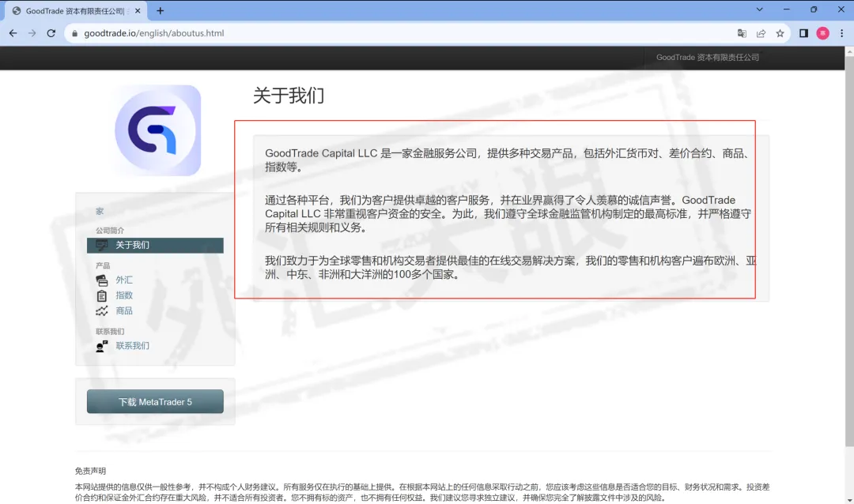
Task: Open the Chrome three-dot menu
Action: click(x=841, y=33)
